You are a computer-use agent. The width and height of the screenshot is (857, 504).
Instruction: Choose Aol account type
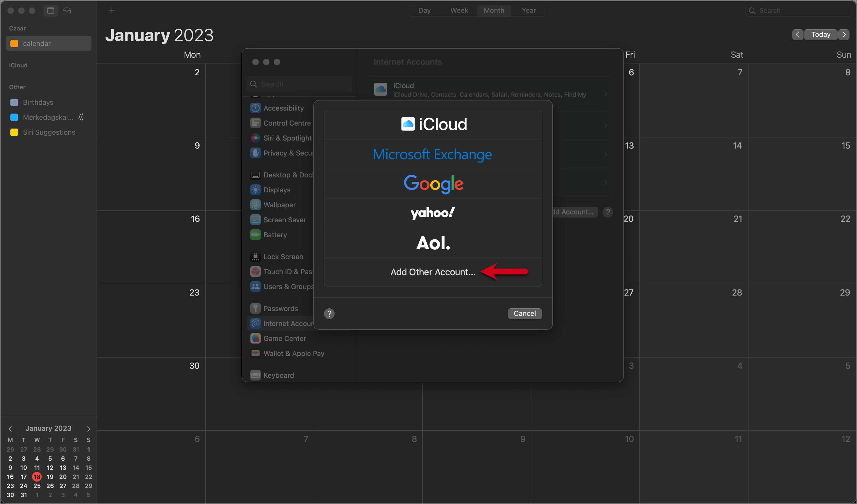pyautogui.click(x=433, y=243)
